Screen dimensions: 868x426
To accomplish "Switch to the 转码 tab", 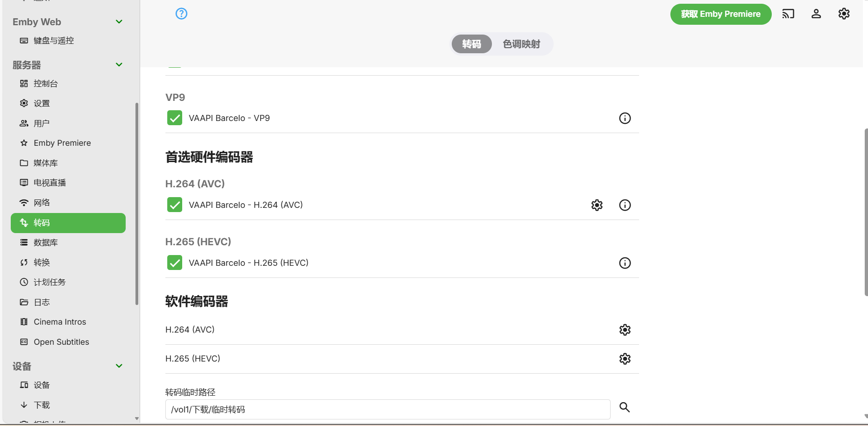I will [x=471, y=44].
